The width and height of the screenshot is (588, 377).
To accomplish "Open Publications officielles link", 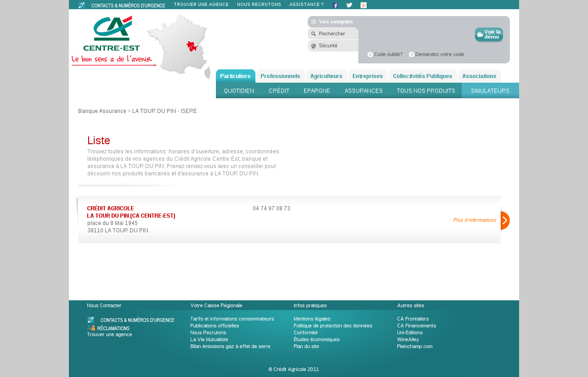I will (x=215, y=326).
